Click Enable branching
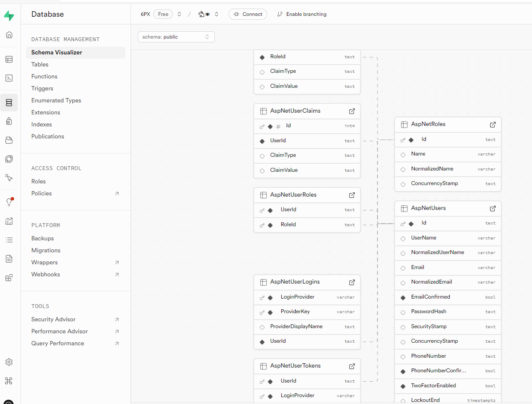Screen dimensions: 532x404 tap(302, 14)
